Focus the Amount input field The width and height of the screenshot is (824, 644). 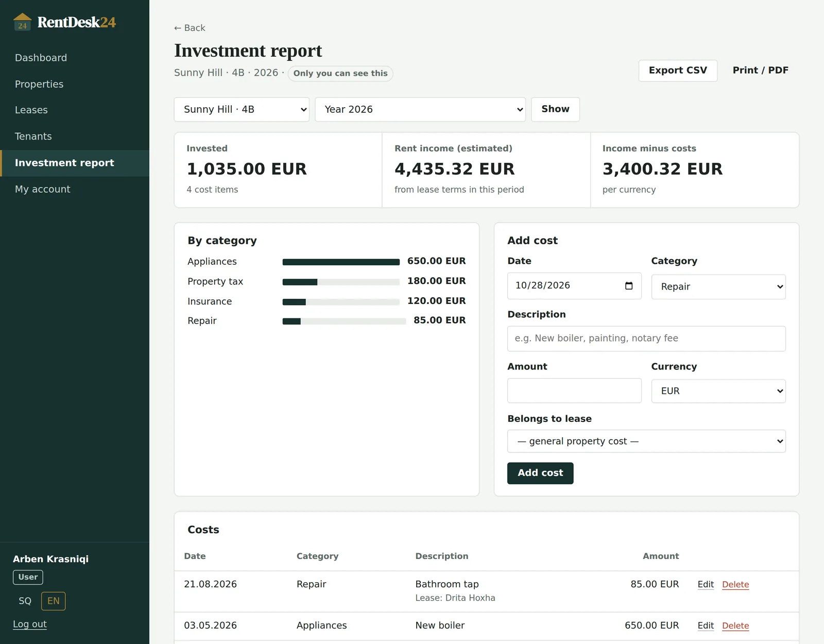574,391
